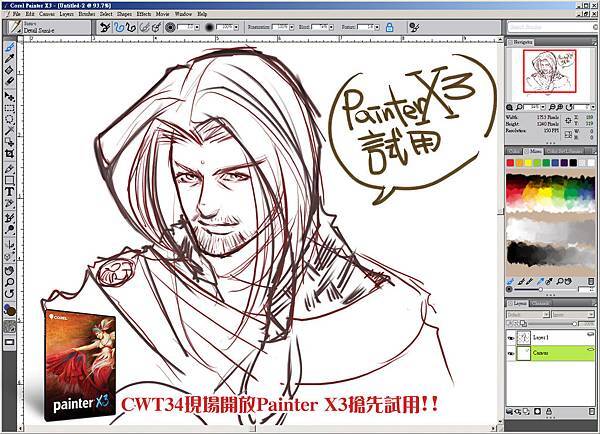Select the Crop tool
The width and height of the screenshot is (600, 434).
(x=10, y=154)
